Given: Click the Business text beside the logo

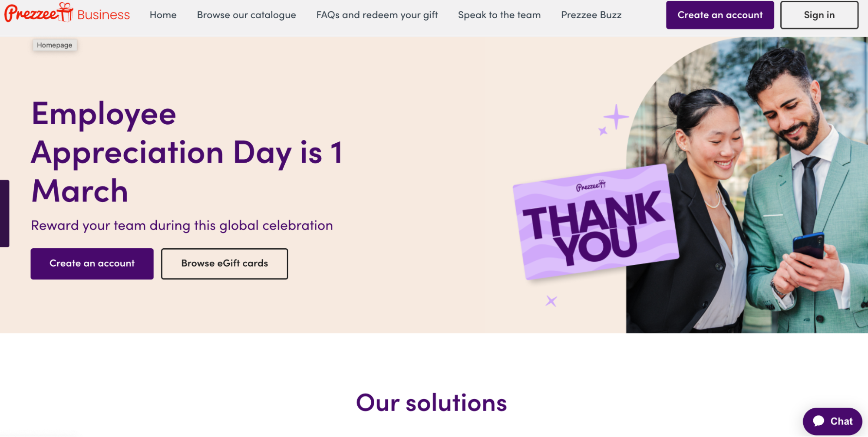Looking at the screenshot, I should tap(103, 15).
